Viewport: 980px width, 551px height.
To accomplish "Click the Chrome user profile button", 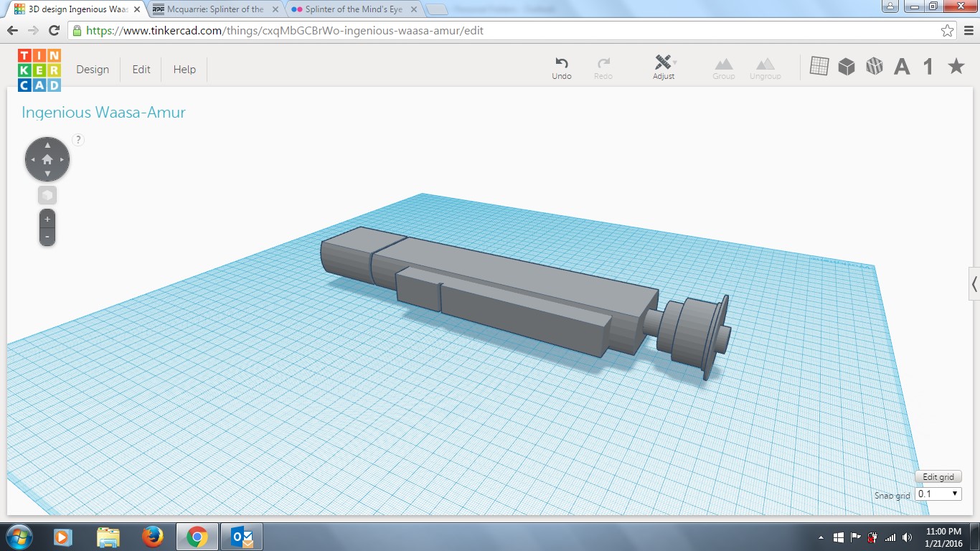I will pyautogui.click(x=890, y=6).
